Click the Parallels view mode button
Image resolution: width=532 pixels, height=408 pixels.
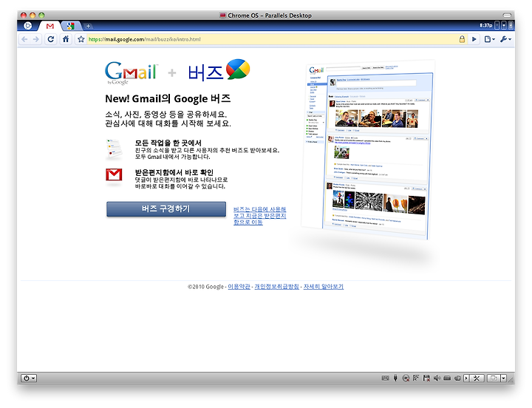coord(494,378)
